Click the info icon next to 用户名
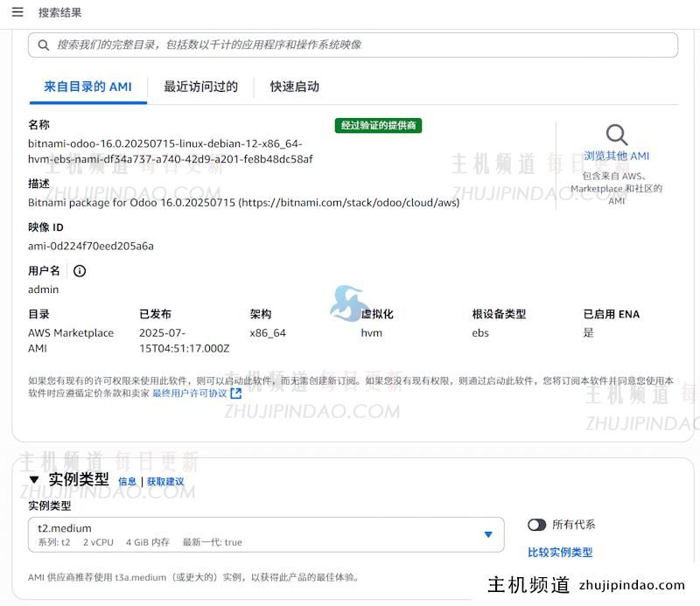Image resolution: width=700 pixels, height=606 pixels. click(80, 271)
